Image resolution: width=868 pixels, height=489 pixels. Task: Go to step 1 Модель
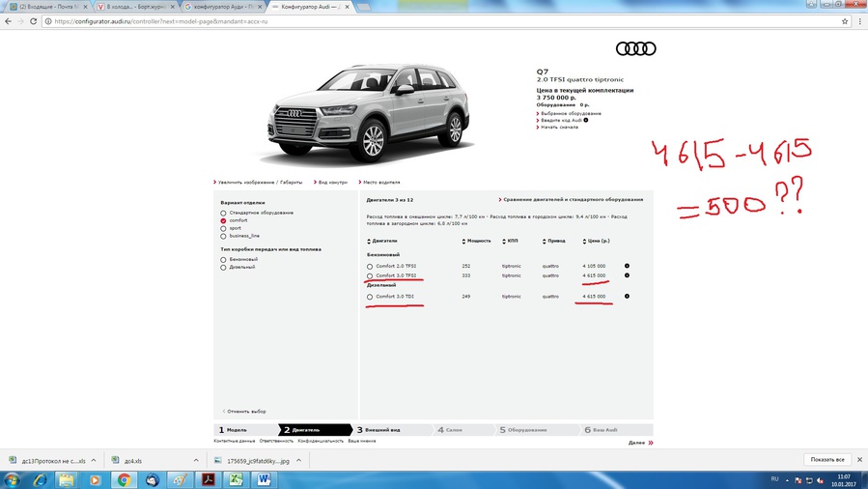[x=246, y=430]
